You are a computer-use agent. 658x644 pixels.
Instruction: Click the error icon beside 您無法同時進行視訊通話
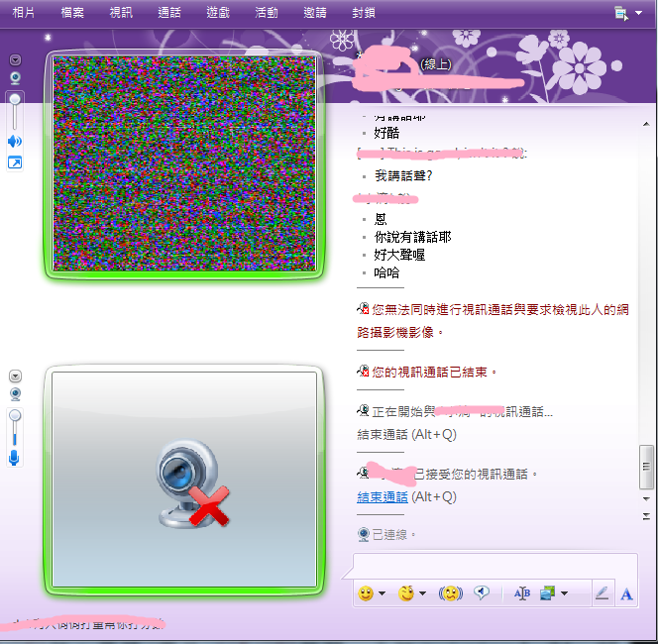tap(363, 309)
